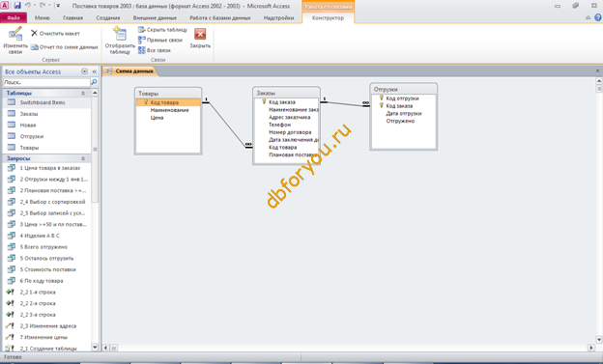Click the Save icon in quick access toolbar

click(17, 6)
